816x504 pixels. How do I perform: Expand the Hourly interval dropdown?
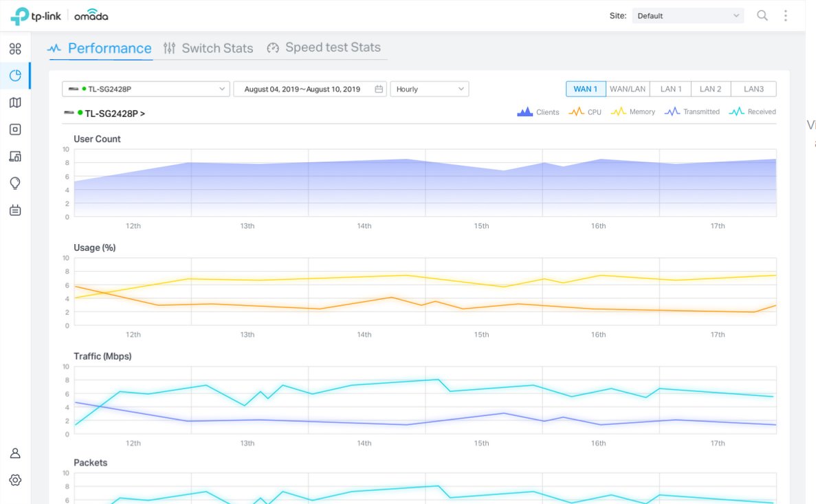coord(429,89)
